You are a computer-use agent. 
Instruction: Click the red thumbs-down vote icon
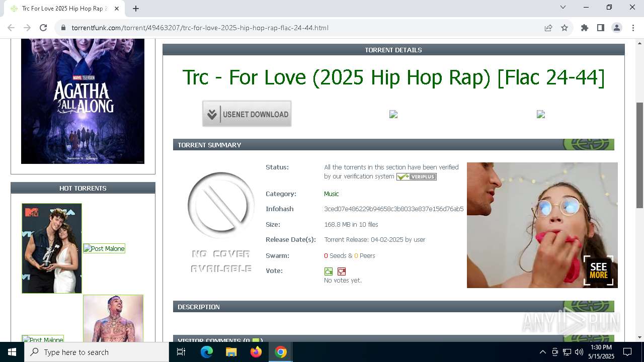pyautogui.click(x=342, y=271)
